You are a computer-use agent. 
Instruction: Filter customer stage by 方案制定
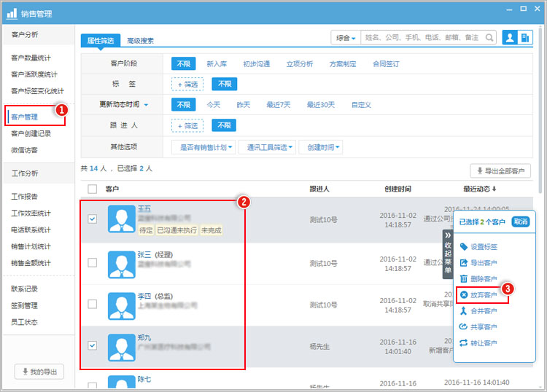[x=343, y=64]
